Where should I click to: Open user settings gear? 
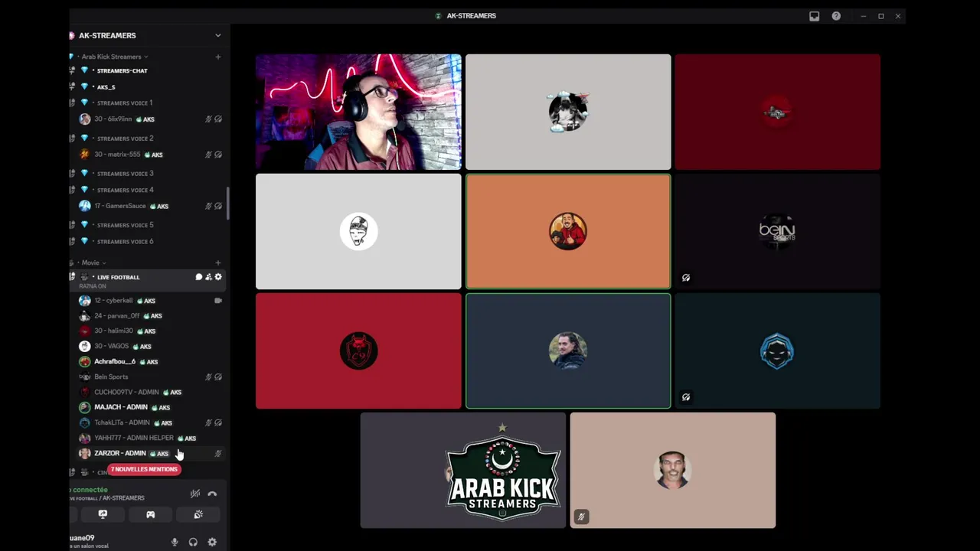(x=212, y=542)
